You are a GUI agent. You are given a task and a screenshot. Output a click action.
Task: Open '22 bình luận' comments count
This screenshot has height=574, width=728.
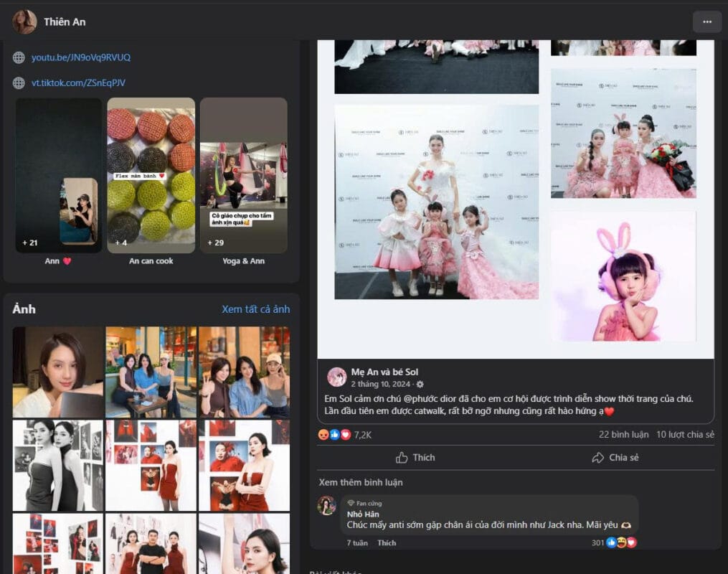(x=623, y=435)
